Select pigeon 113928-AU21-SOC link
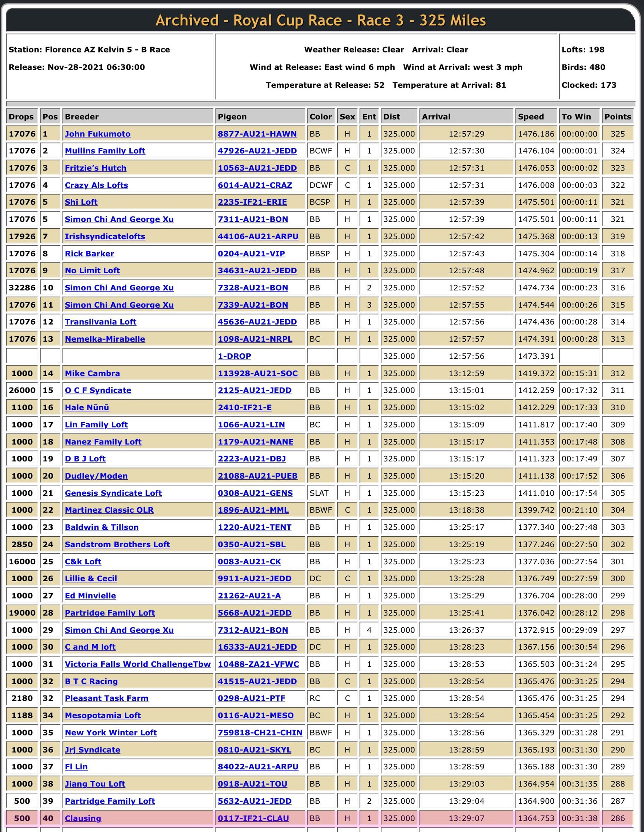The height and width of the screenshot is (832, 644). click(258, 373)
